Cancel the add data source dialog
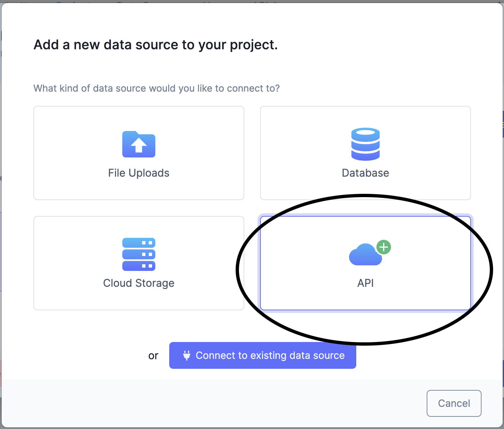Viewport: 504px width, 429px height. [454, 403]
